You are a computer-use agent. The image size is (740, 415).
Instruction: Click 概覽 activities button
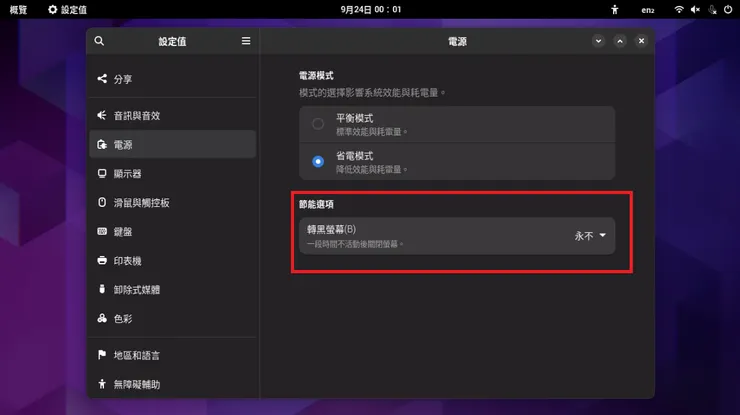pos(18,9)
